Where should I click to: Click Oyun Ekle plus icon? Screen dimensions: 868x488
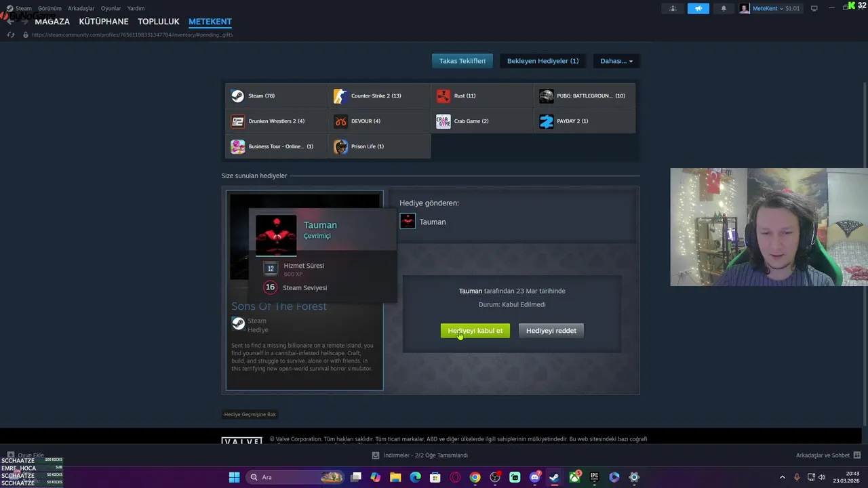10,455
